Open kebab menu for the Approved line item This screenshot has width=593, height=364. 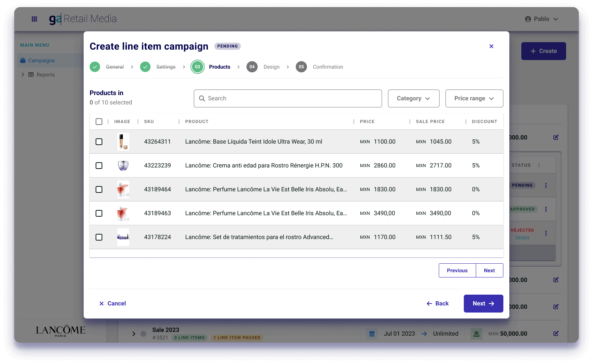pyautogui.click(x=546, y=209)
